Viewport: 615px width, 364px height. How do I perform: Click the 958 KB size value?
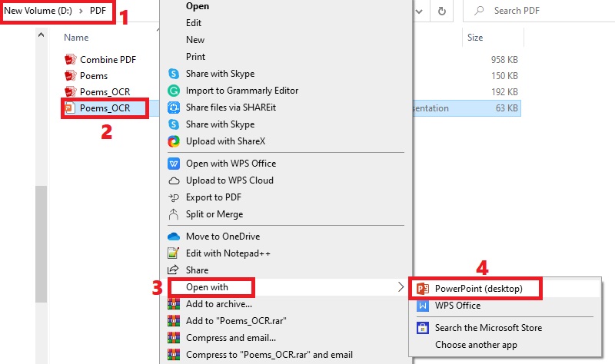click(x=504, y=60)
